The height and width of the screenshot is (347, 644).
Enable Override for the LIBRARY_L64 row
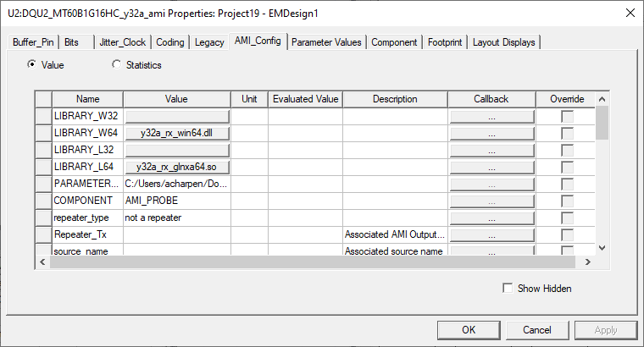tap(567, 167)
